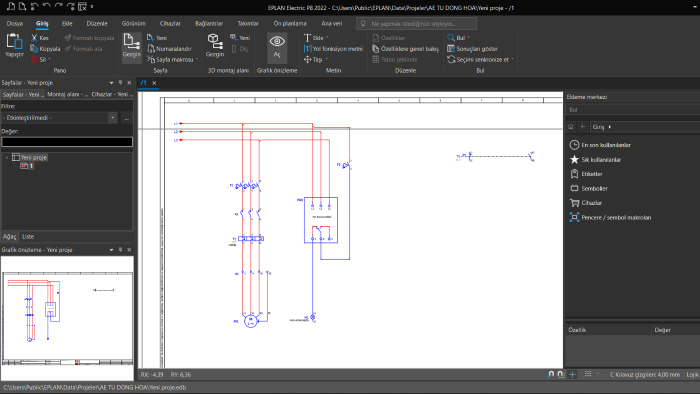
Task: Toggle grid snap magnet in status bar
Action: tap(561, 374)
